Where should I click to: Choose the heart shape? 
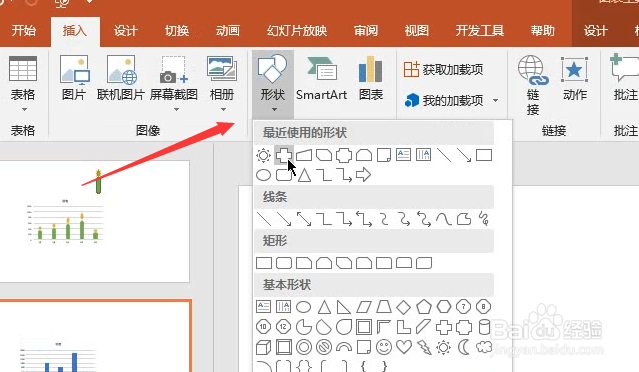tap(404, 347)
